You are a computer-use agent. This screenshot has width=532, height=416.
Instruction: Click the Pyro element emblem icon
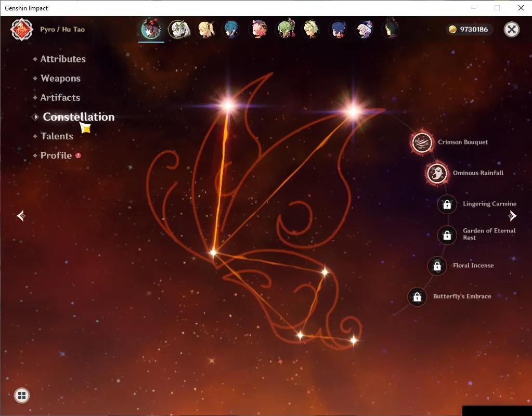point(22,30)
